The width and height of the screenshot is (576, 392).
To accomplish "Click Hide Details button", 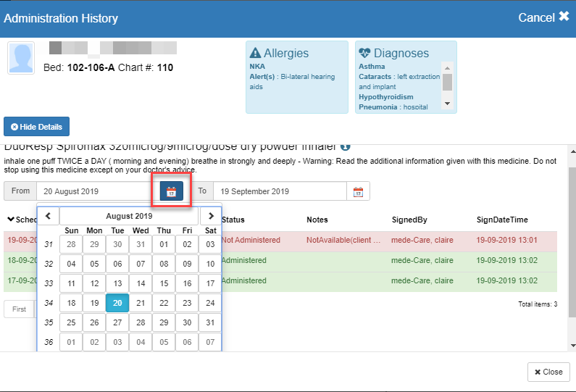I will tap(36, 127).
